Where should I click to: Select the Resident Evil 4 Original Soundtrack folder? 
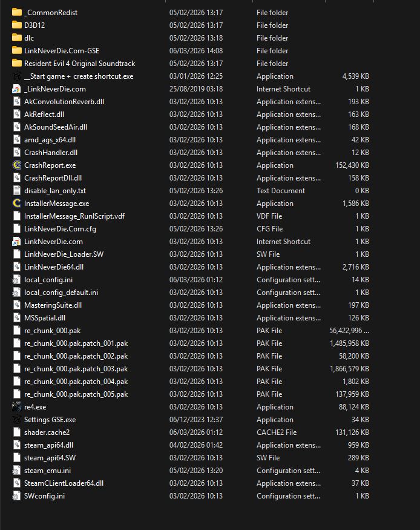pos(79,64)
